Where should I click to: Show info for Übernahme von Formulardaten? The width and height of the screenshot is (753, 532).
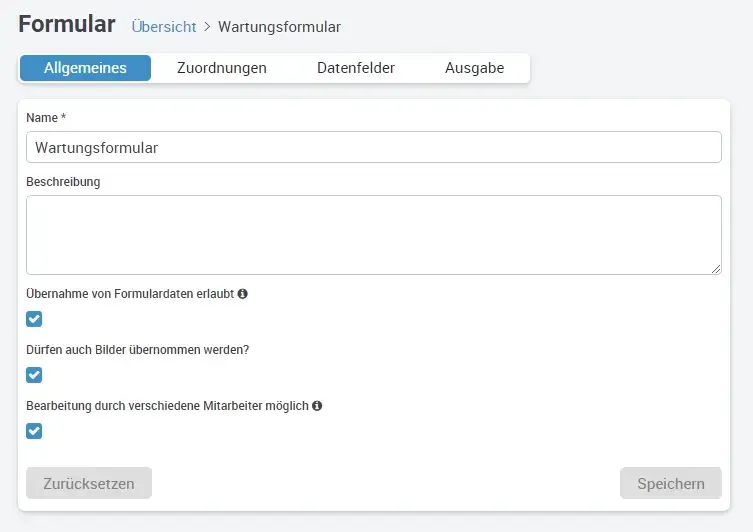coord(243,293)
